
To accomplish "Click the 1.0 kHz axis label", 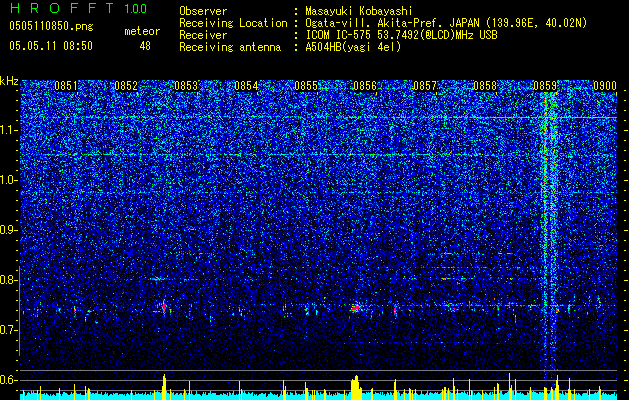I will [x=9, y=180].
